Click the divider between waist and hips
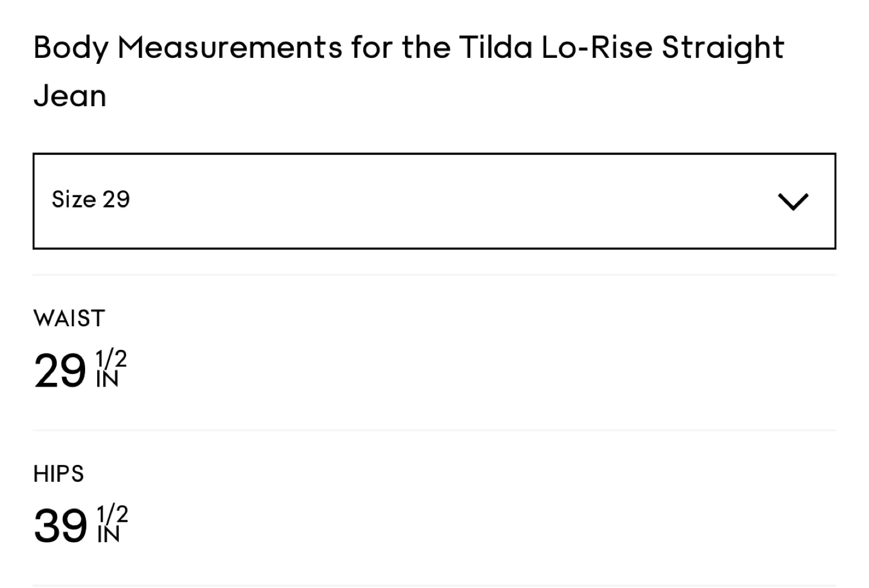869x588 pixels. pyautogui.click(x=434, y=430)
